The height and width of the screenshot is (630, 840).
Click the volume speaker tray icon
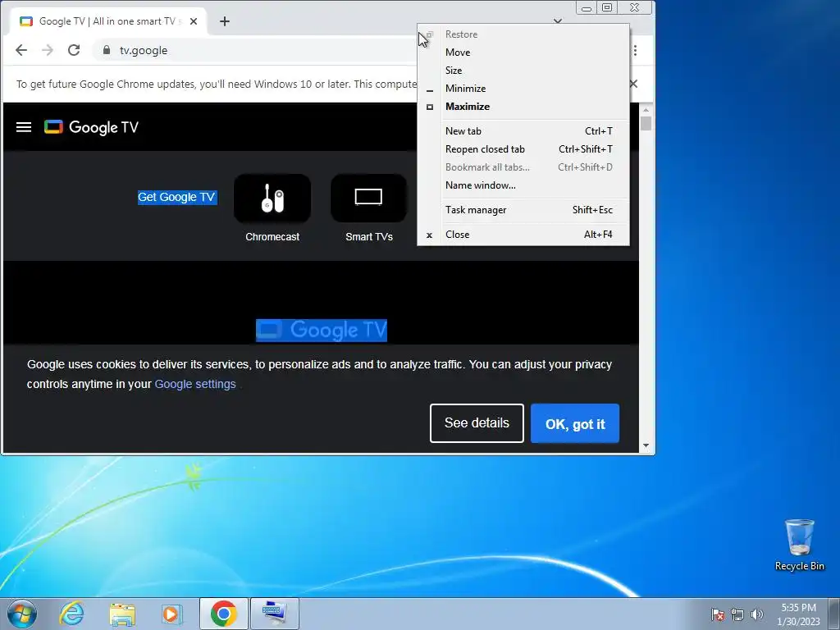(757, 614)
